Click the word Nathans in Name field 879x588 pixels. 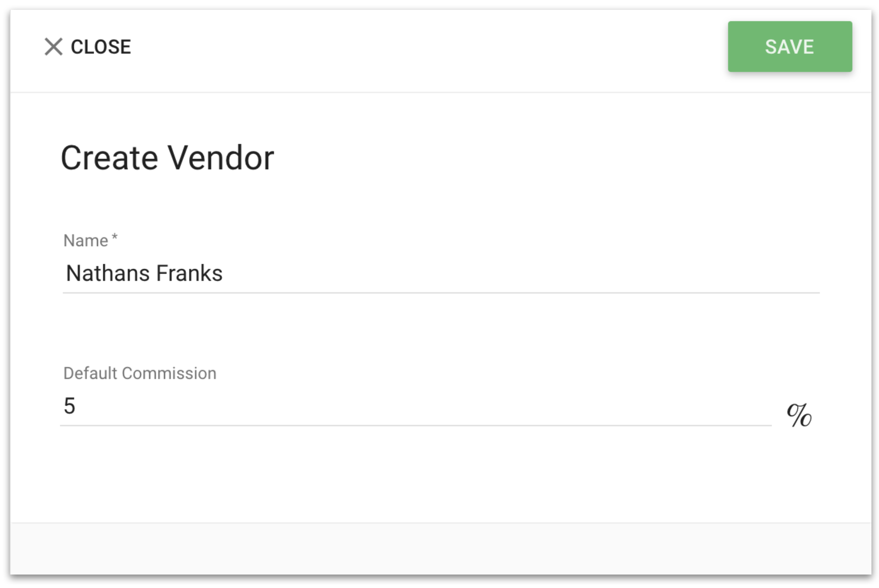[108, 273]
